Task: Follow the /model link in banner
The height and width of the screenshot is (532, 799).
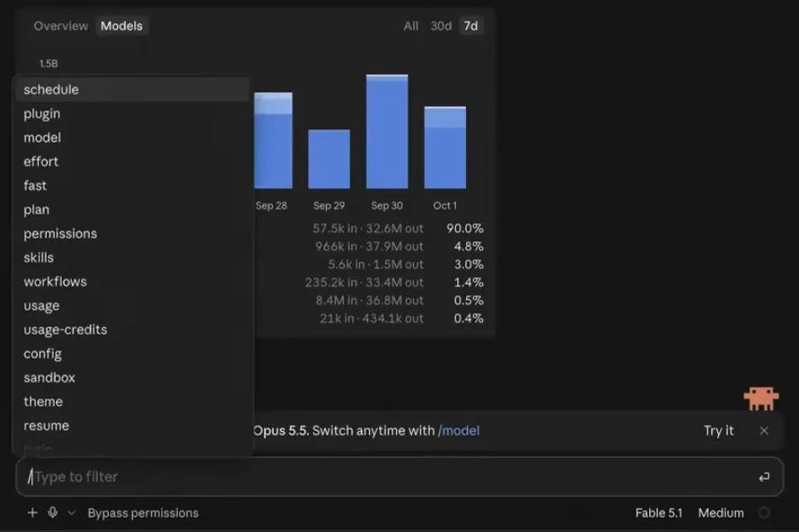Action: (459, 431)
